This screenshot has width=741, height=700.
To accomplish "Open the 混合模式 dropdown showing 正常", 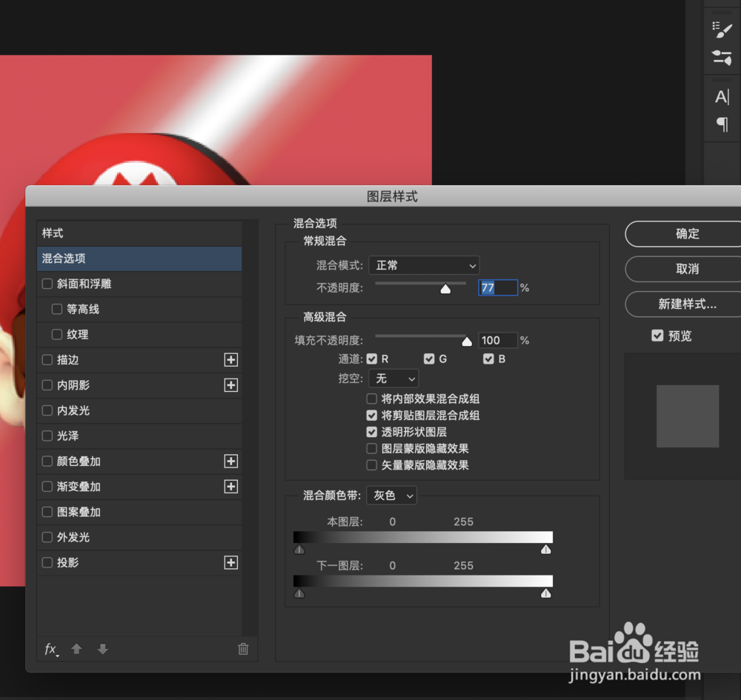I will point(424,265).
